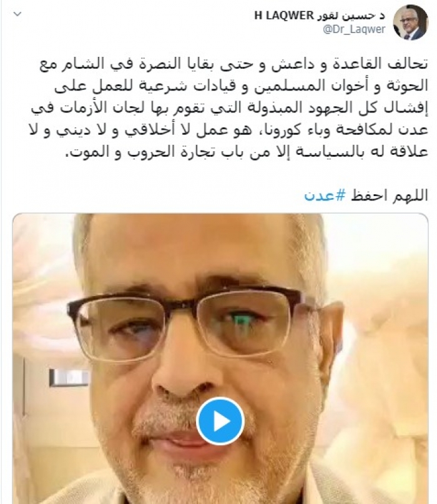The image size is (437, 504).
Task: Click the tweet line mentioning وباء كورونا
Action: [x=228, y=130]
